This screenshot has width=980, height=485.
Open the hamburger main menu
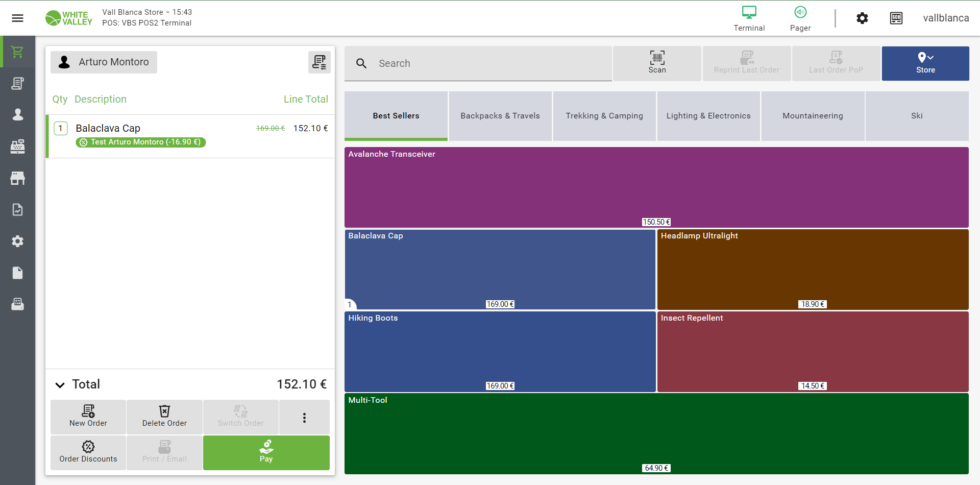click(x=17, y=18)
